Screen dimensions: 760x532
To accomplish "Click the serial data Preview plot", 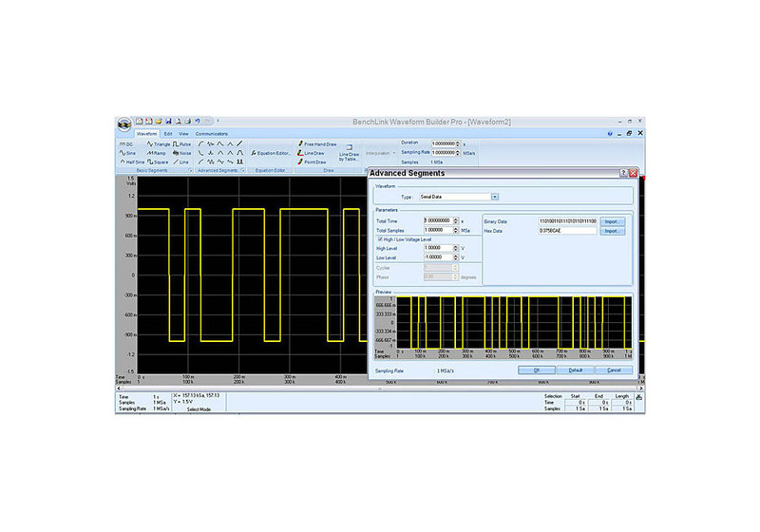I will (x=514, y=323).
